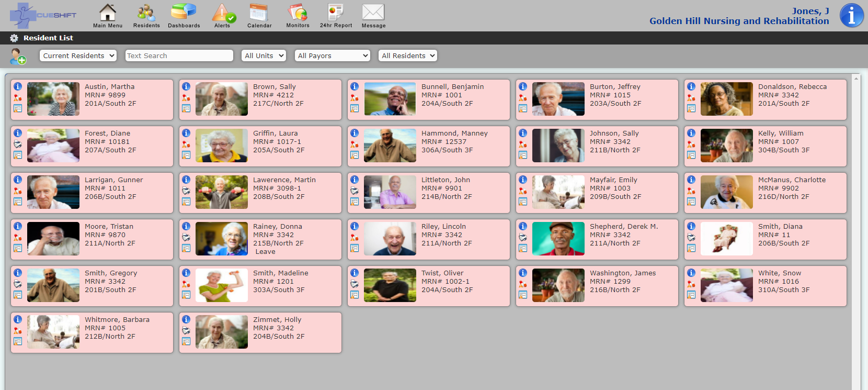Click the gear icon beside Resident List
The image size is (868, 390).
14,38
